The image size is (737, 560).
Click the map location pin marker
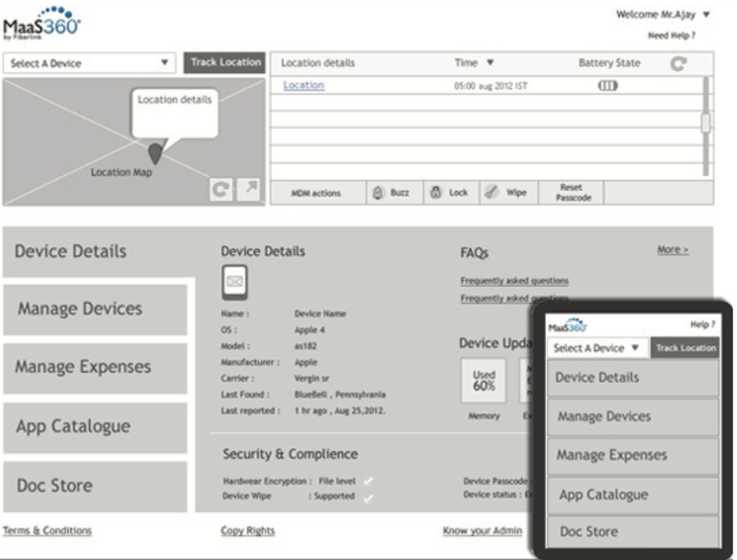155,154
